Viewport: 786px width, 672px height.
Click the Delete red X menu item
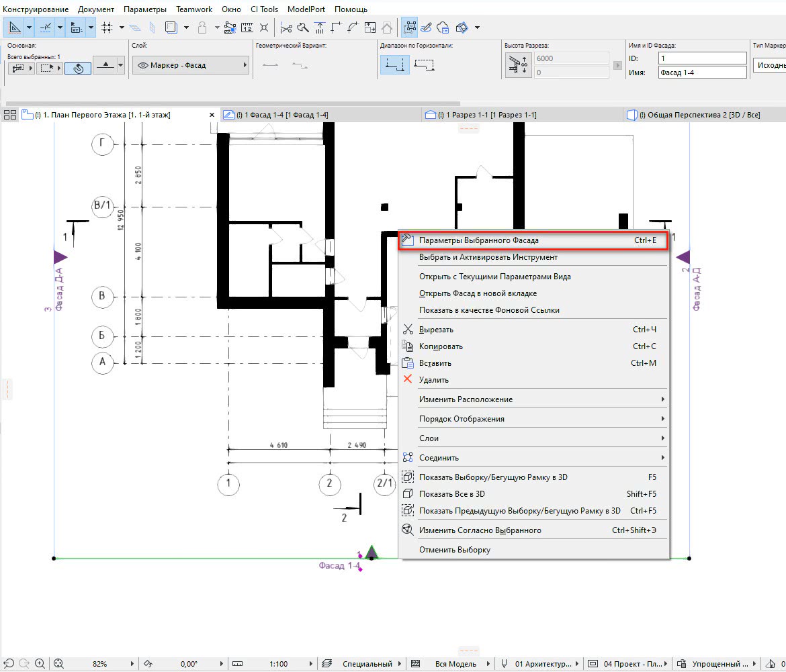[433, 380]
